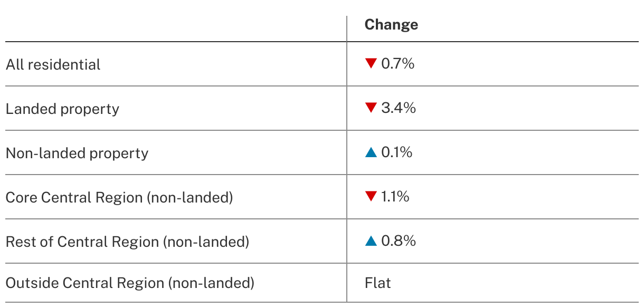The height and width of the screenshot is (308, 644).
Task: Click the blue up triangle beside 0.1%
Action: (371, 152)
